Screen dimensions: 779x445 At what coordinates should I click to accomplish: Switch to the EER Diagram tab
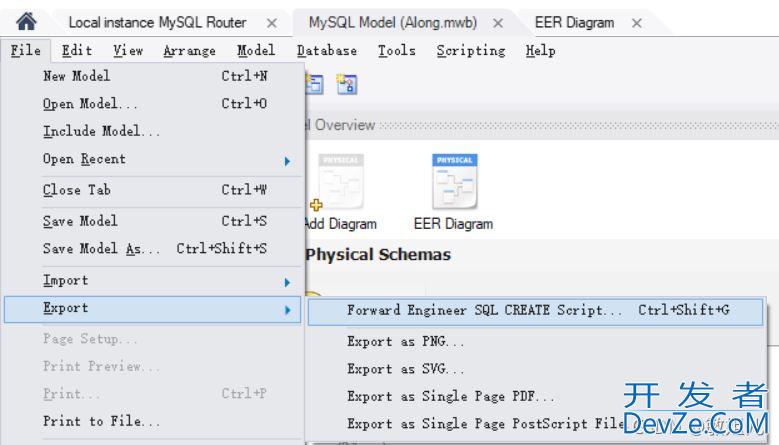click(574, 22)
